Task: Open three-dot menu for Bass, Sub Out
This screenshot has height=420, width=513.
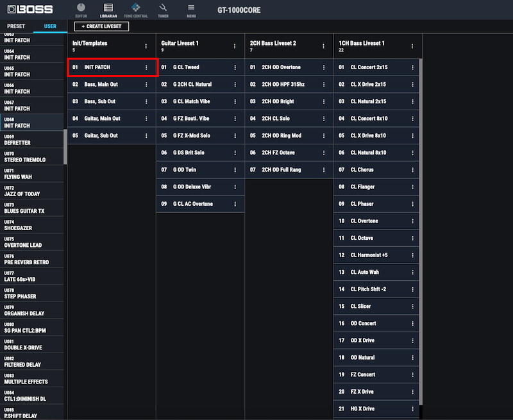Action: 146,101
